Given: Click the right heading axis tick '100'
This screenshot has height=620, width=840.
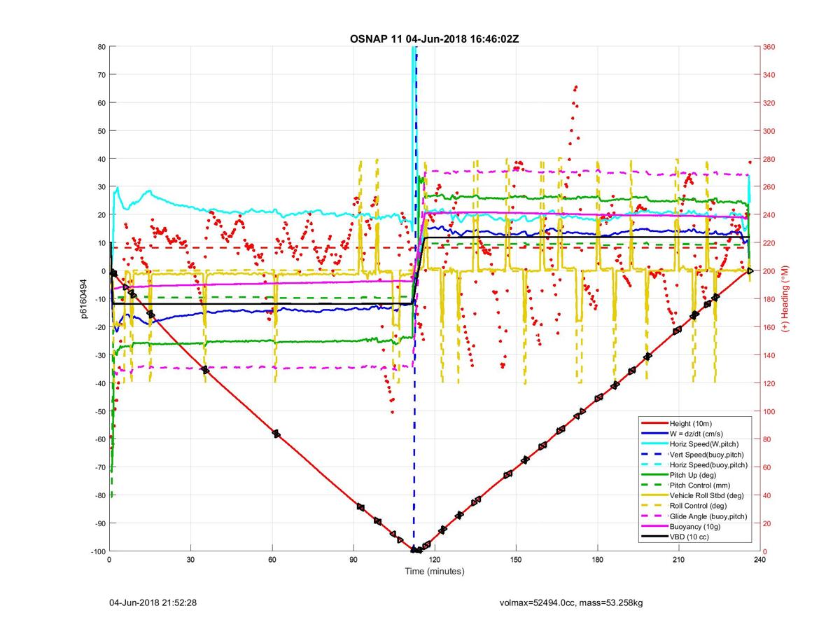Looking at the screenshot, I should pos(770,411).
